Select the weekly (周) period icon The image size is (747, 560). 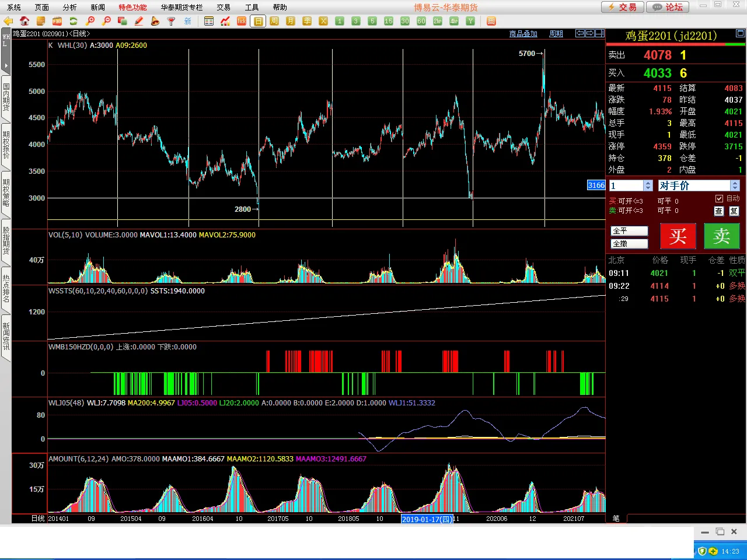pyautogui.click(x=274, y=21)
